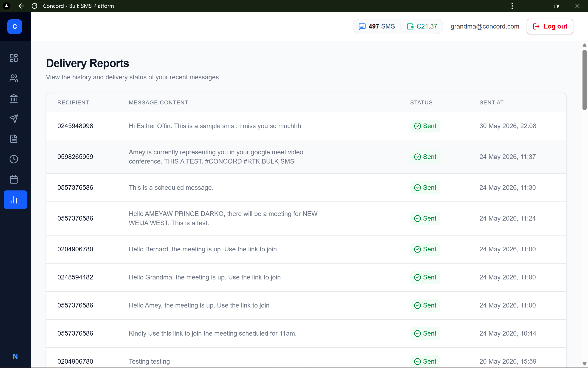Click the MESSAGE CONTENT column header
Image resolution: width=588 pixels, height=368 pixels.
(x=158, y=103)
